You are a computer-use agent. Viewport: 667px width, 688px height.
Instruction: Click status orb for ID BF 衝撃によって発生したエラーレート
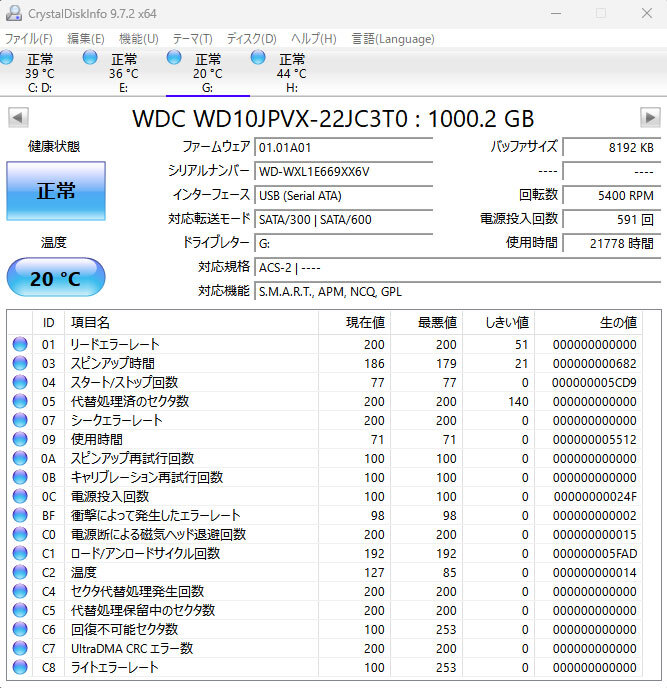tap(20, 516)
